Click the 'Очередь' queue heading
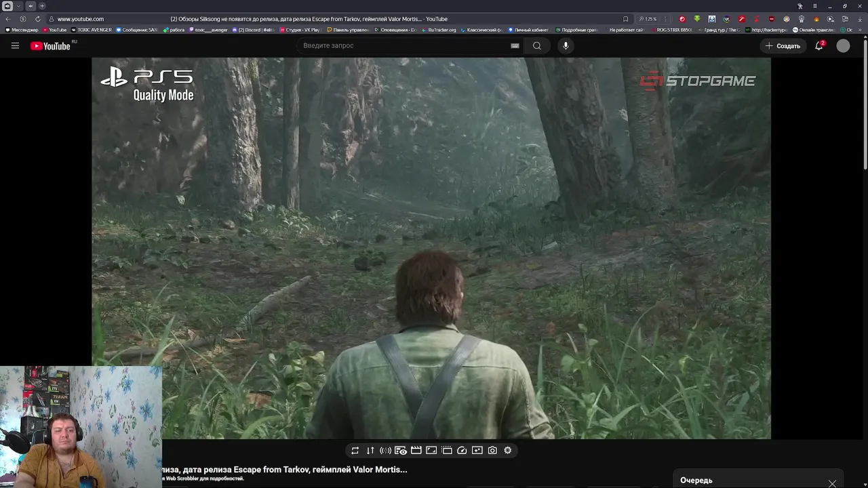This screenshot has width=868, height=488. click(x=696, y=481)
